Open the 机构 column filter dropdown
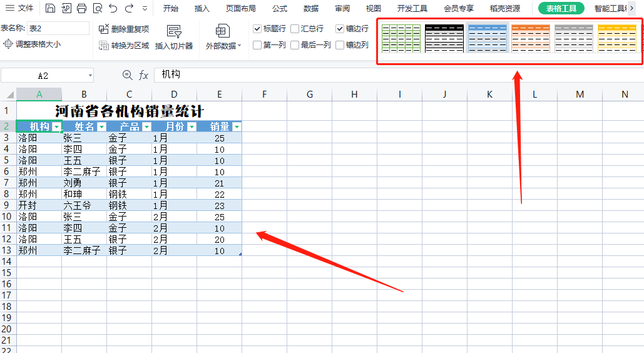The width and height of the screenshot is (644, 353). [57, 127]
